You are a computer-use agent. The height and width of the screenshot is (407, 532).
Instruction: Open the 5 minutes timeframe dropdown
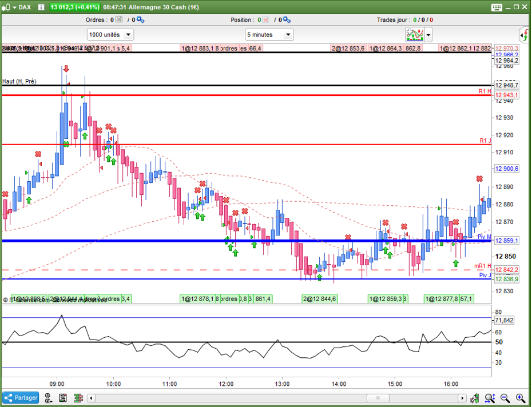tap(269, 35)
